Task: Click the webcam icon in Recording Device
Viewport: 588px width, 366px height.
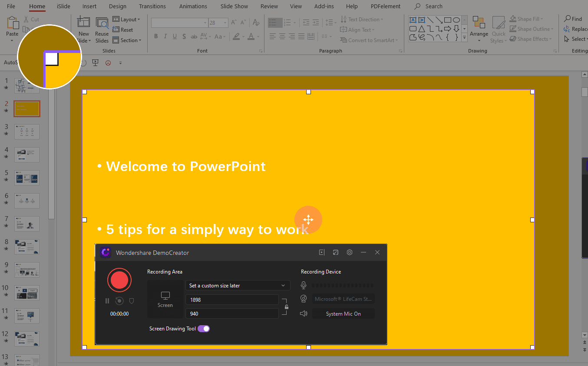Action: 304,299
